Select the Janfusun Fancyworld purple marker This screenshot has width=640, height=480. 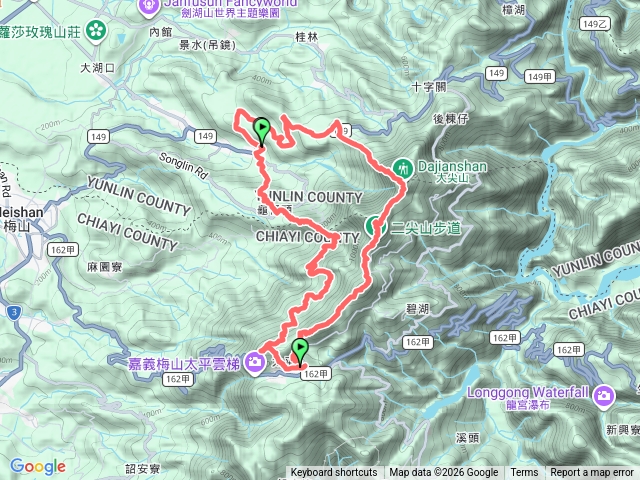point(149,7)
